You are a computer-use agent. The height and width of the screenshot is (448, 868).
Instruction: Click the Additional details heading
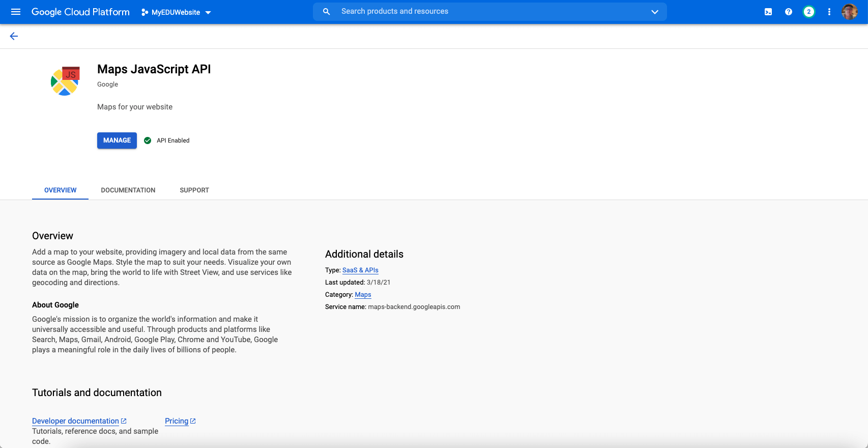[x=364, y=254]
